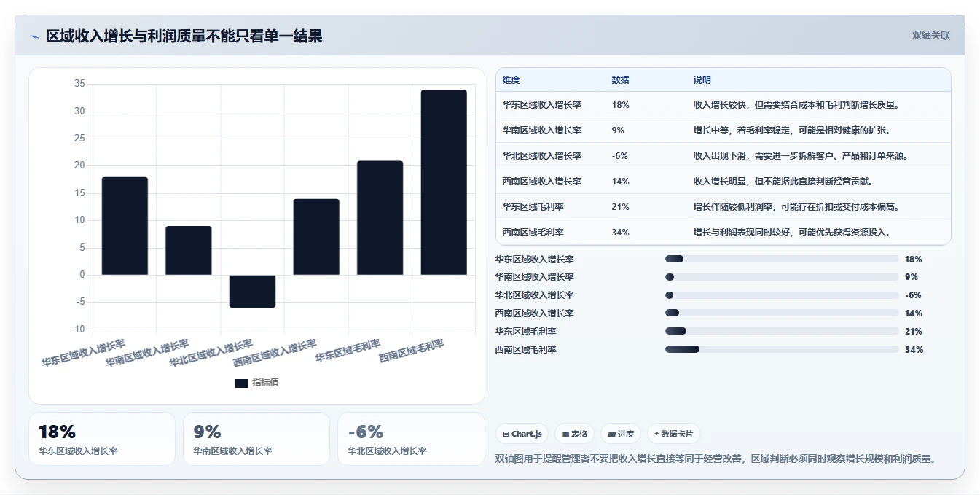The width and height of the screenshot is (980, 495).
Task: Select table cell 华北区域收入增长率
Action: (x=541, y=156)
